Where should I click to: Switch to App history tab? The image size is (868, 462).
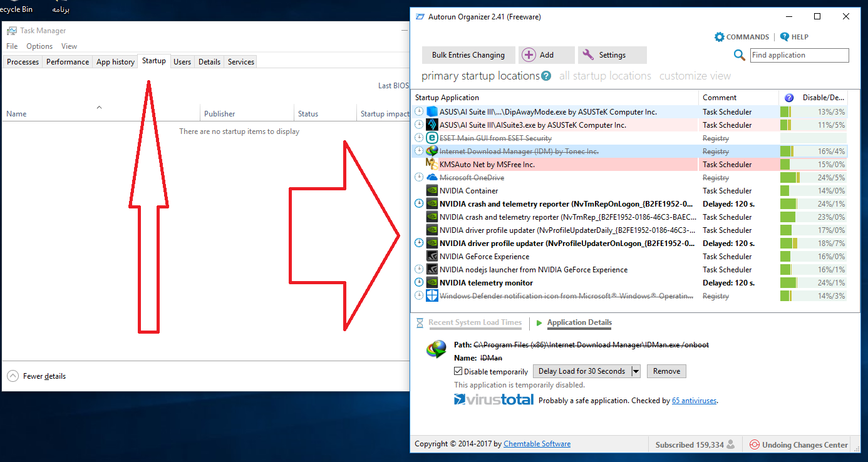115,62
